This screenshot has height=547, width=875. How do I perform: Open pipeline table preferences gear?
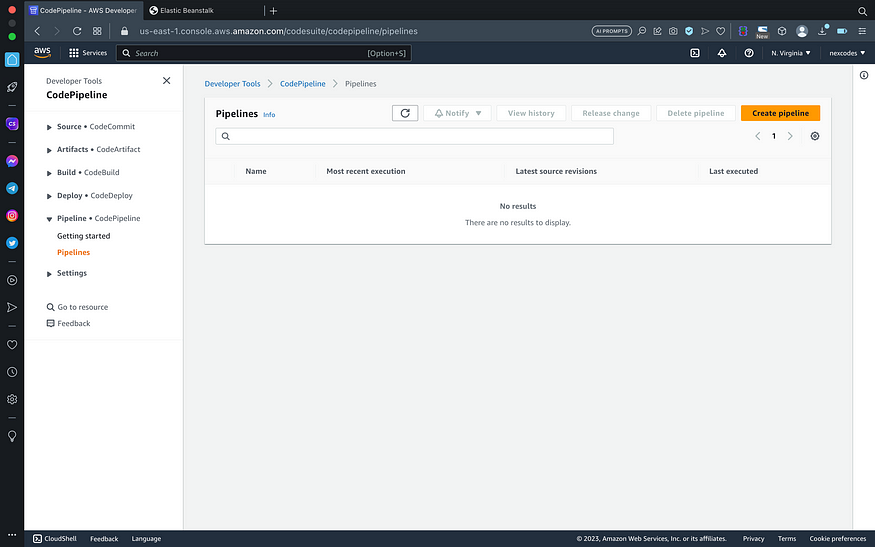pyautogui.click(x=815, y=136)
